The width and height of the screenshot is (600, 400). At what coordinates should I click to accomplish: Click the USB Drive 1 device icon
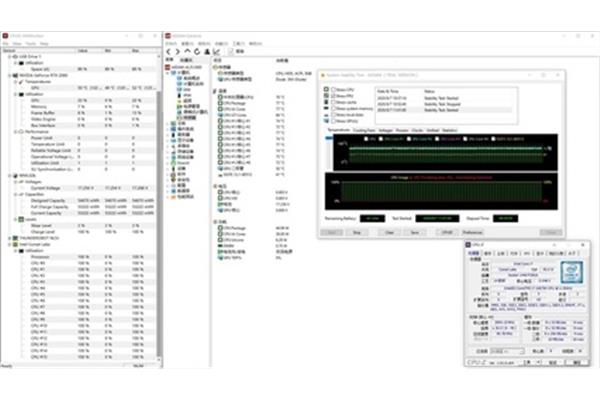pyautogui.click(x=15, y=57)
